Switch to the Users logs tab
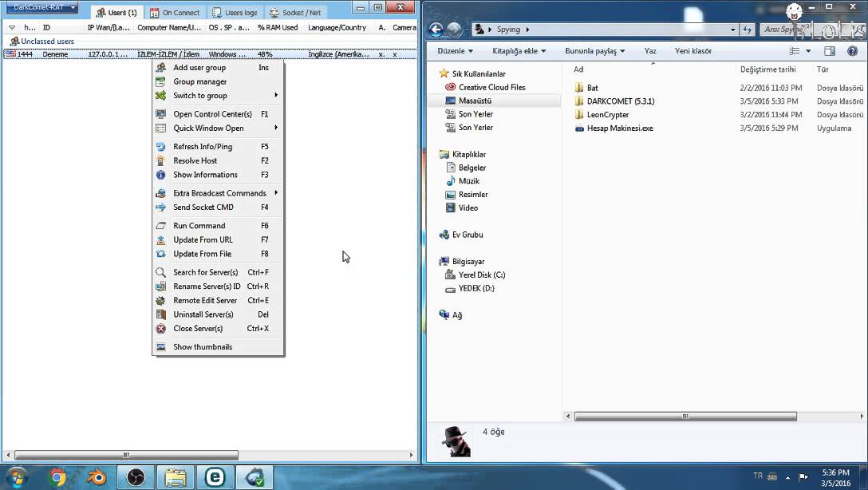This screenshot has width=868, height=490. pyautogui.click(x=235, y=12)
